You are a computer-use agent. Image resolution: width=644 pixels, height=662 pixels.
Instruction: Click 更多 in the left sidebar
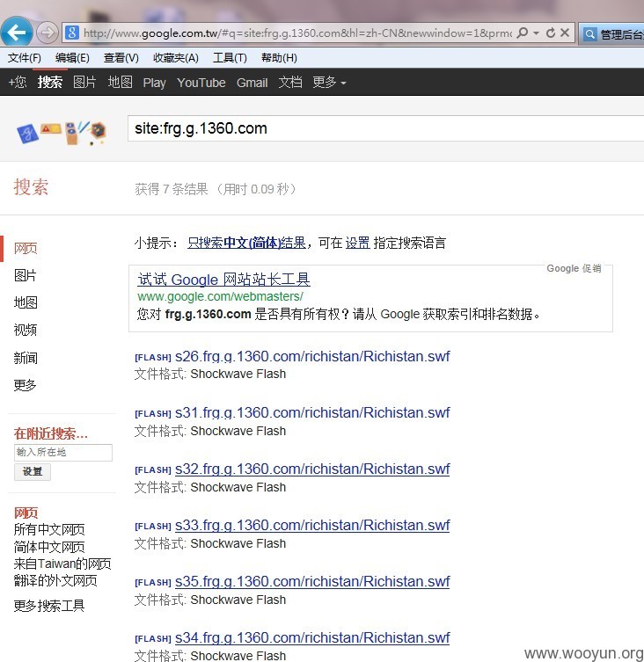coord(25,384)
